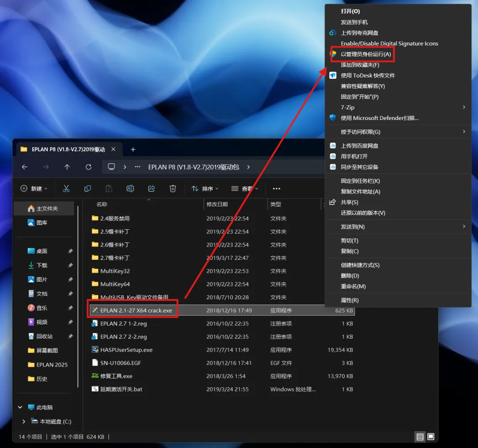Add a new Explorer tab with plus
Screen dimensions: 478x448
pyautogui.click(x=133, y=150)
